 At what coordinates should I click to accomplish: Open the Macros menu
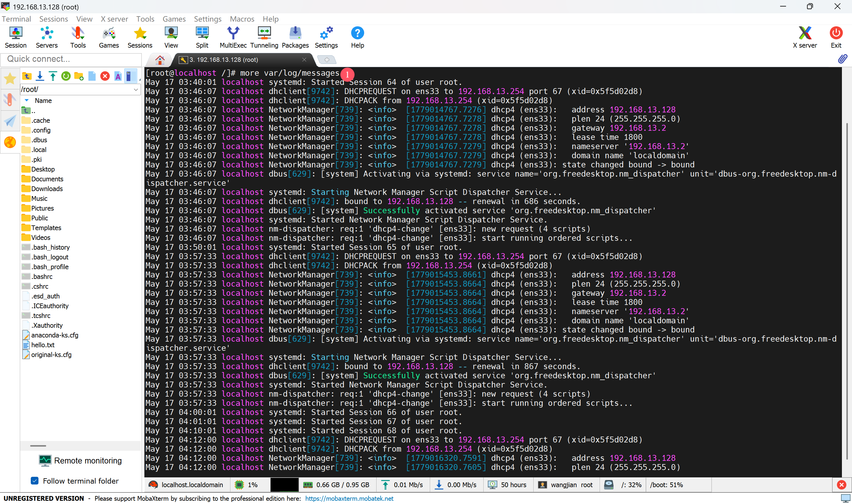242,19
